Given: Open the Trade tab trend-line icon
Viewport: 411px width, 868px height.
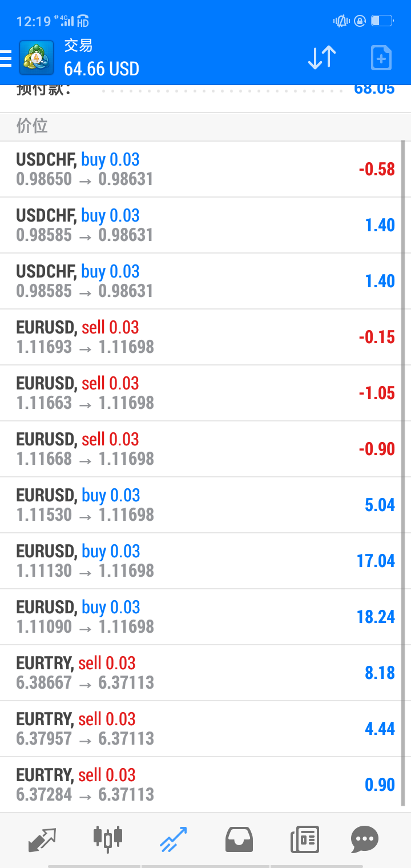Looking at the screenshot, I should 173,839.
